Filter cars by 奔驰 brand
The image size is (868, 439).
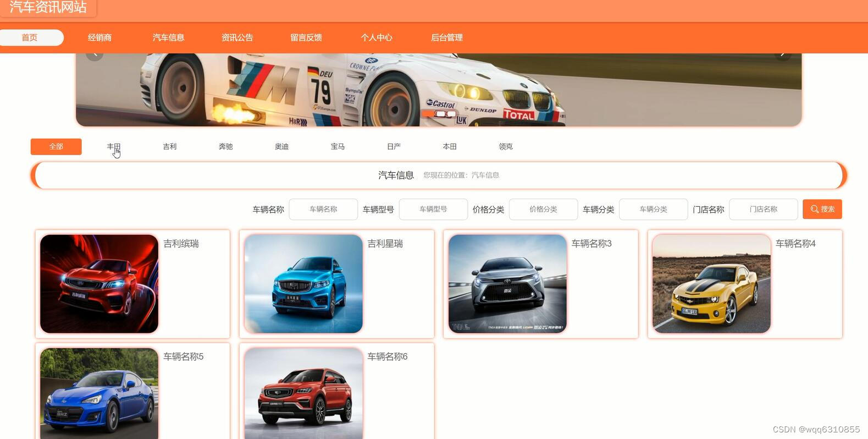click(x=226, y=146)
